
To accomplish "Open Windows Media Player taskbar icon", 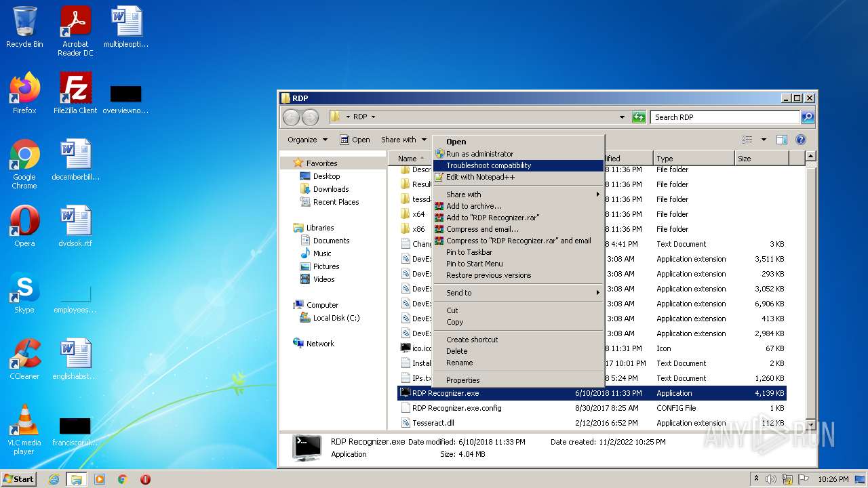I will pos(100,479).
